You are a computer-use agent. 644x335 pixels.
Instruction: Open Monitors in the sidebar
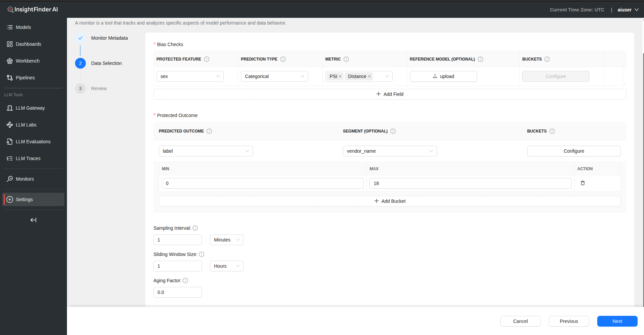pos(25,179)
